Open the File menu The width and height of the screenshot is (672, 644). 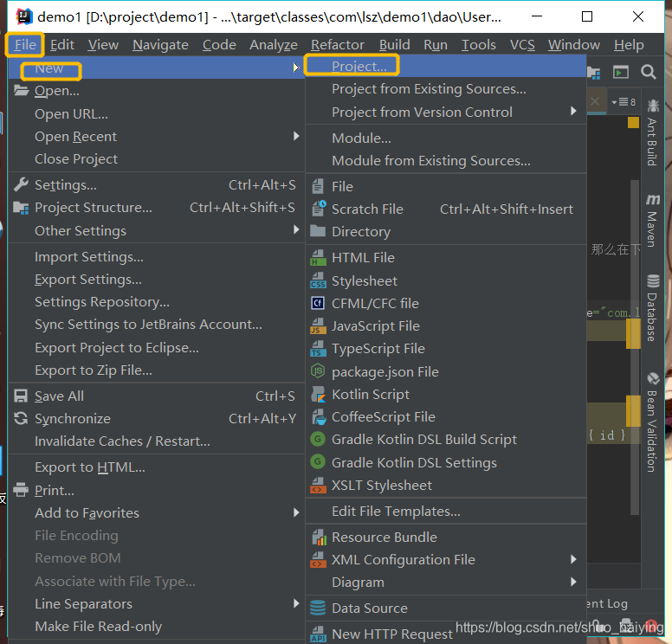[x=25, y=44]
